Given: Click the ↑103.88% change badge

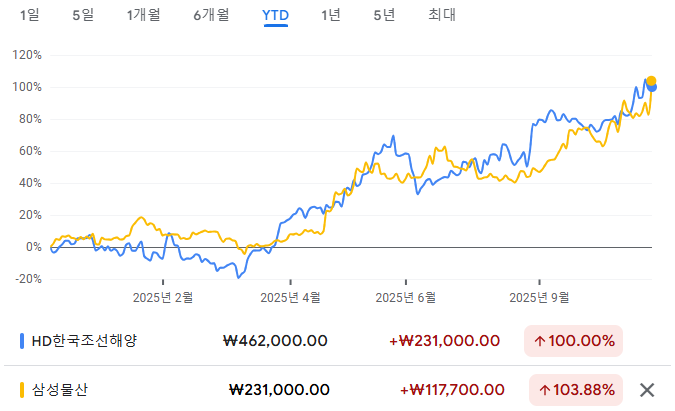Looking at the screenshot, I should 576,390.
